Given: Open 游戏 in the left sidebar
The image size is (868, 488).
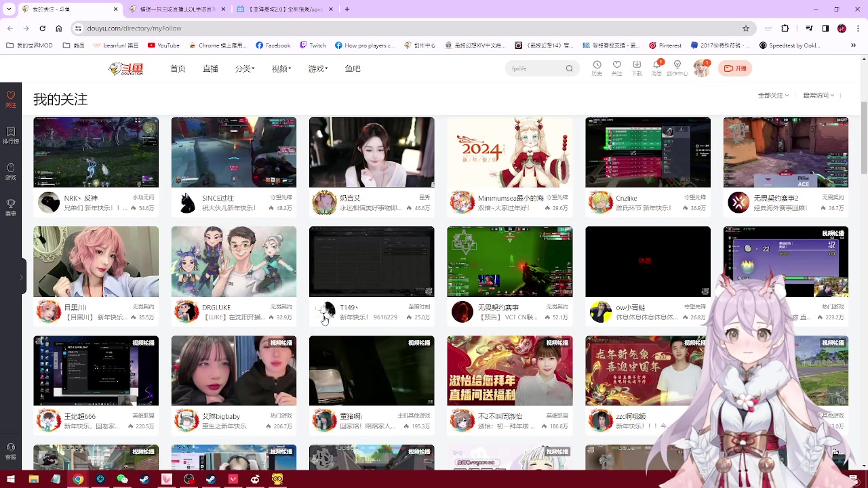Looking at the screenshot, I should click(11, 171).
